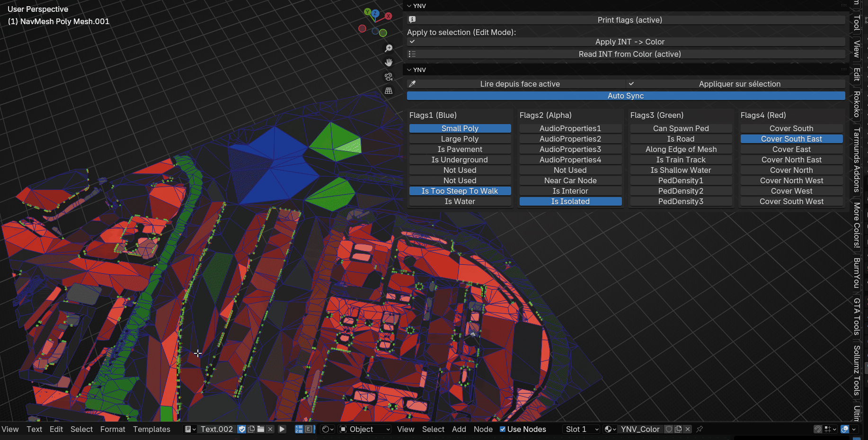Uncheck the Apply INT -> Color checkbox
The height and width of the screenshot is (440, 868).
point(412,42)
